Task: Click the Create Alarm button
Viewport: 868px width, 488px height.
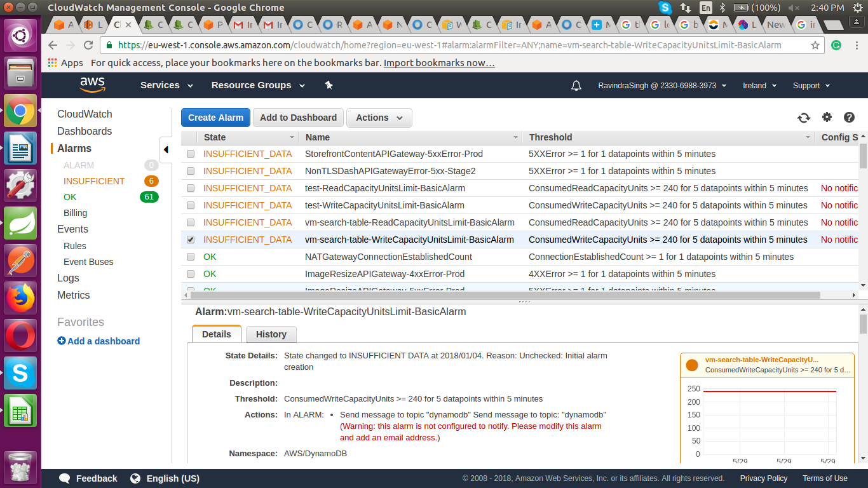Action: pos(215,118)
